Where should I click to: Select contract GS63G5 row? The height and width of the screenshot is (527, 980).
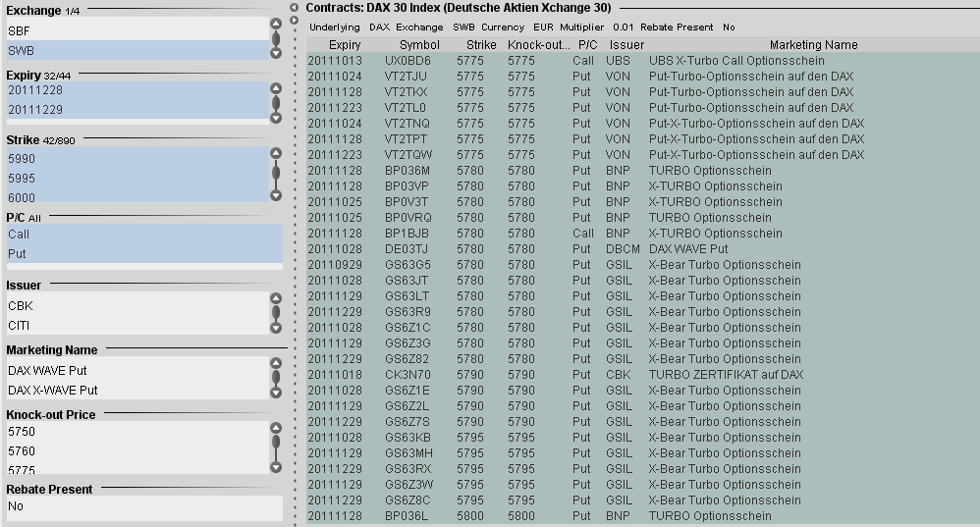point(642,265)
